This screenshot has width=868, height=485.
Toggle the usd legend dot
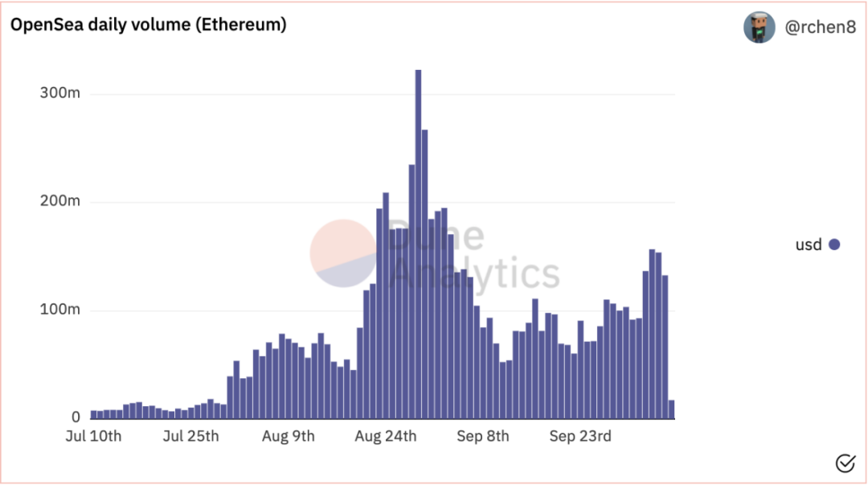click(x=834, y=245)
